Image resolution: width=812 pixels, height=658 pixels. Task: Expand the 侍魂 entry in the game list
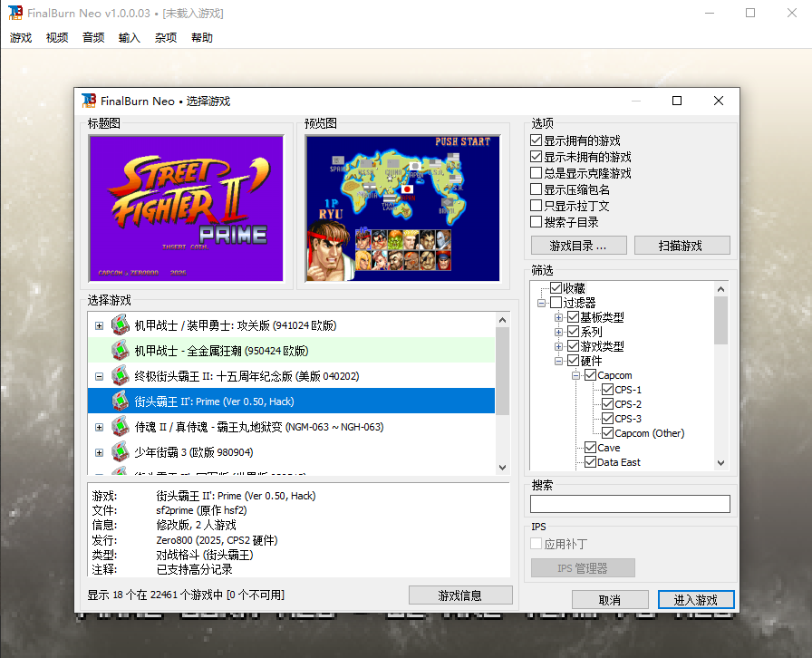point(100,425)
